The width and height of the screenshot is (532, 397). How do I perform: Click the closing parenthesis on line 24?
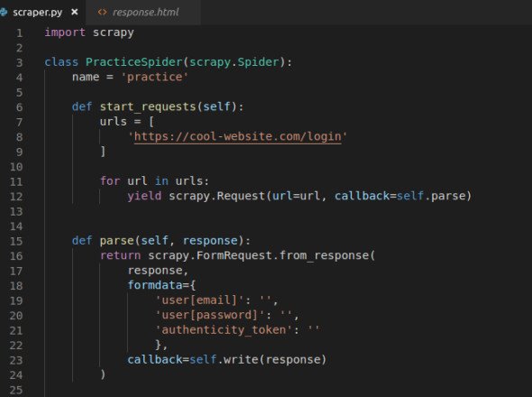click(103, 374)
